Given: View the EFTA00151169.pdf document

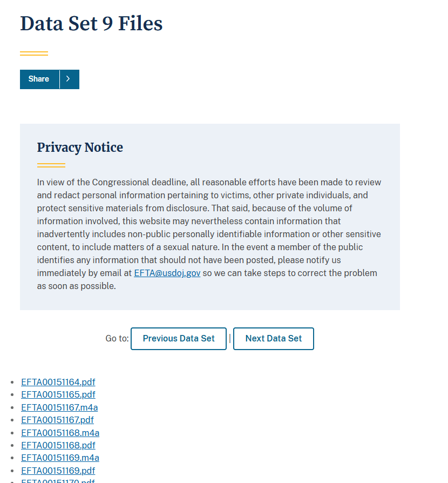Looking at the screenshot, I should click(58, 471).
